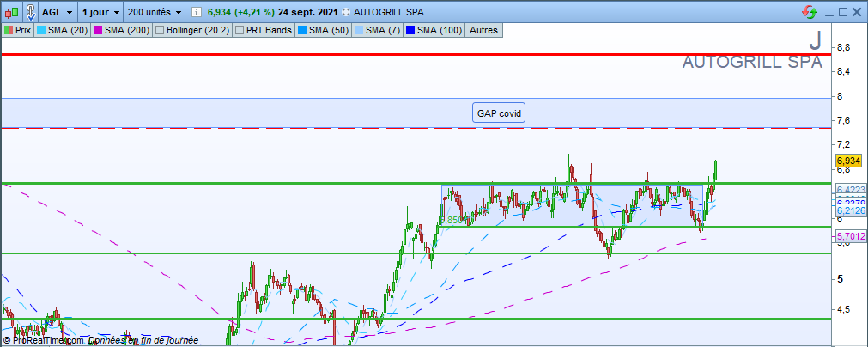Toggle the SMA (20) indicator
The image size is (868, 347).
click(x=62, y=30)
